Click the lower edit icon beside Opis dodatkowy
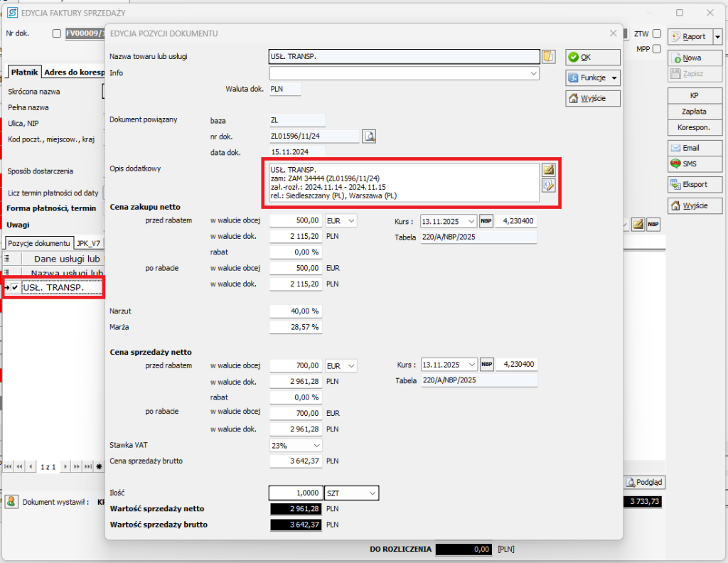This screenshot has width=728, height=563. [548, 186]
